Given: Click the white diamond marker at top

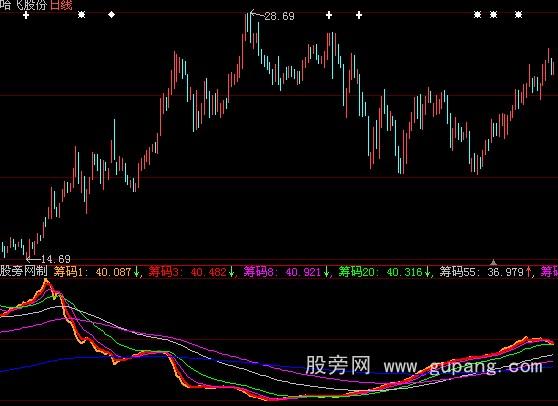Looking at the screenshot, I should click(111, 15).
